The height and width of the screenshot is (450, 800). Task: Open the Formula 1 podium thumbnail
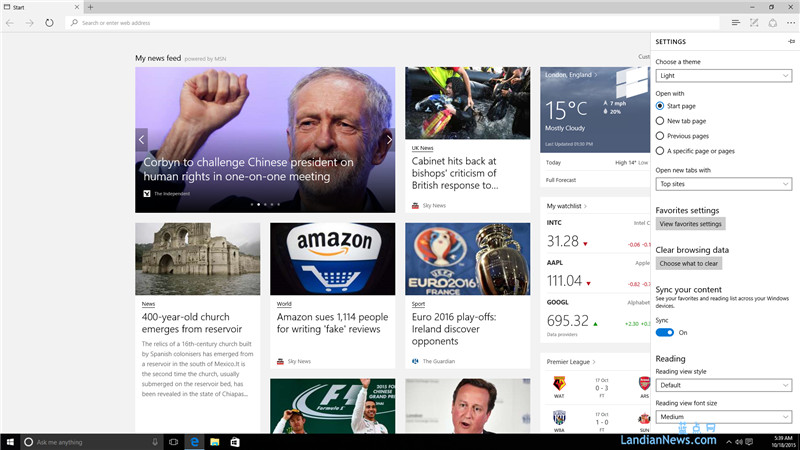333,406
